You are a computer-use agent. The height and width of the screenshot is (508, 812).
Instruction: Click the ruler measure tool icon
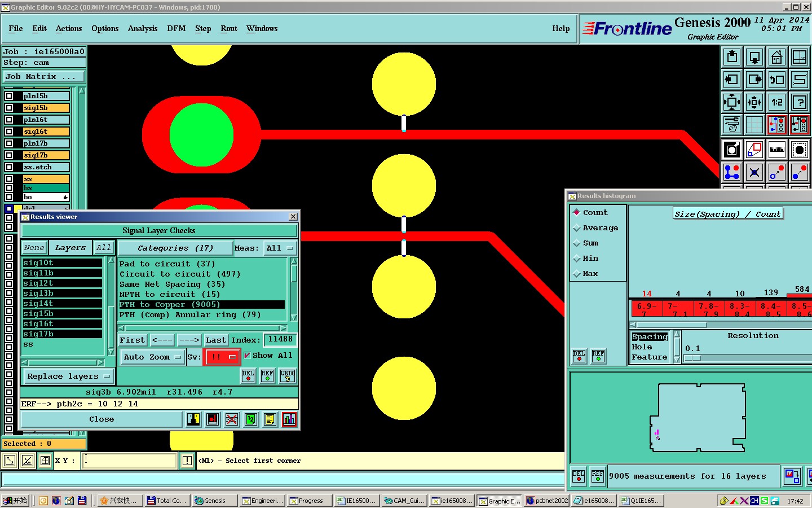(x=777, y=150)
